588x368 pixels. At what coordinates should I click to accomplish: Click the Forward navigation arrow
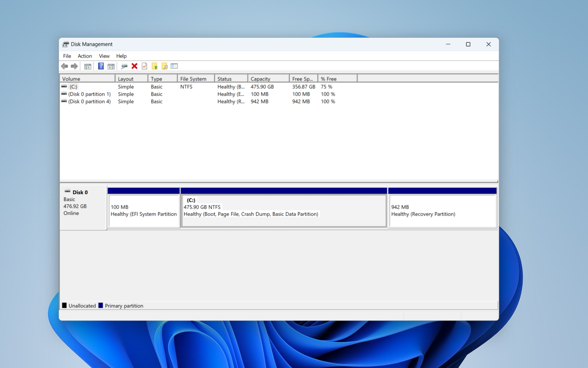coord(74,66)
